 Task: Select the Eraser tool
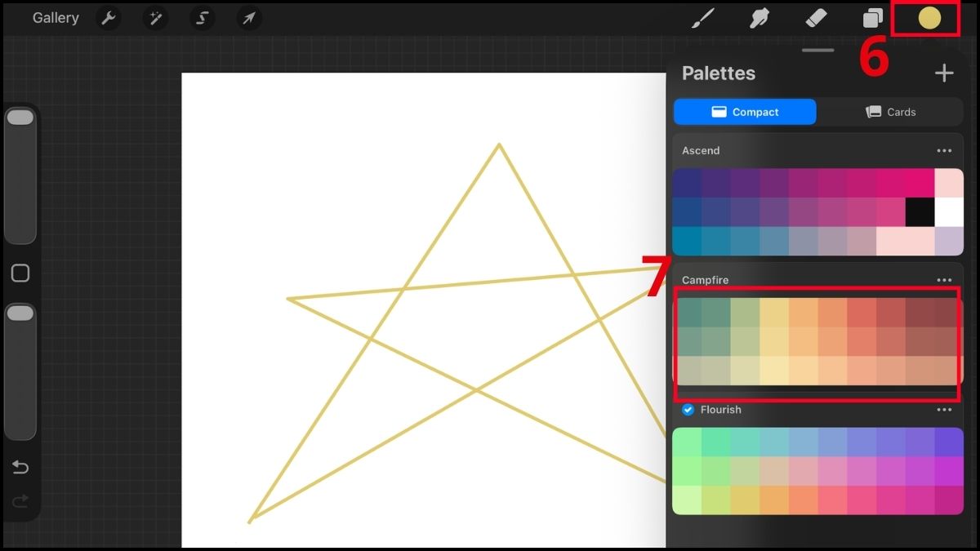816,18
